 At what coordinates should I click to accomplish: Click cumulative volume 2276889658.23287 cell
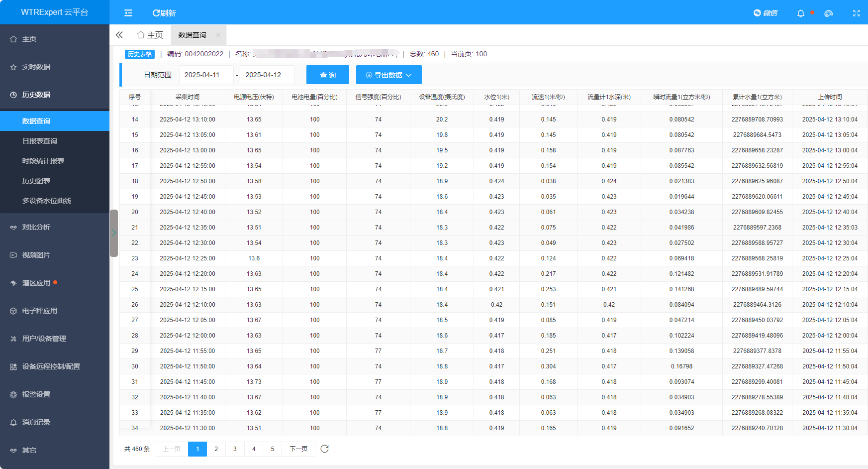757,150
